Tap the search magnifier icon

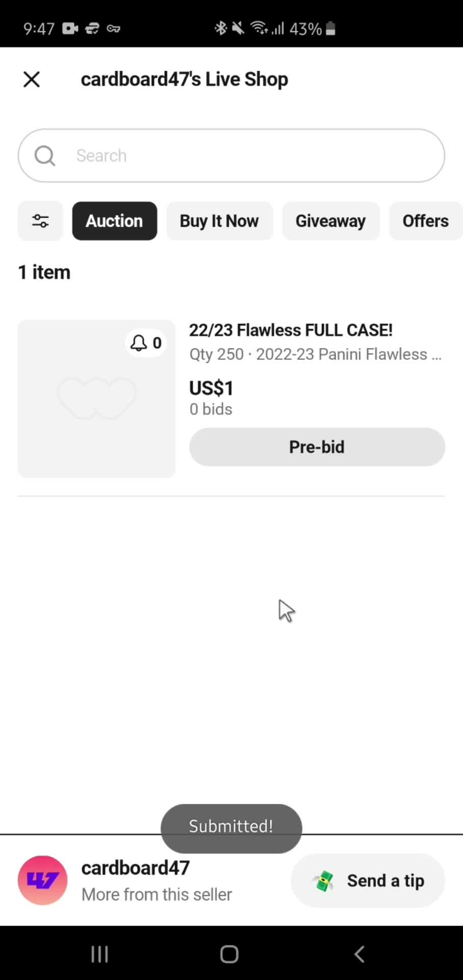click(45, 156)
